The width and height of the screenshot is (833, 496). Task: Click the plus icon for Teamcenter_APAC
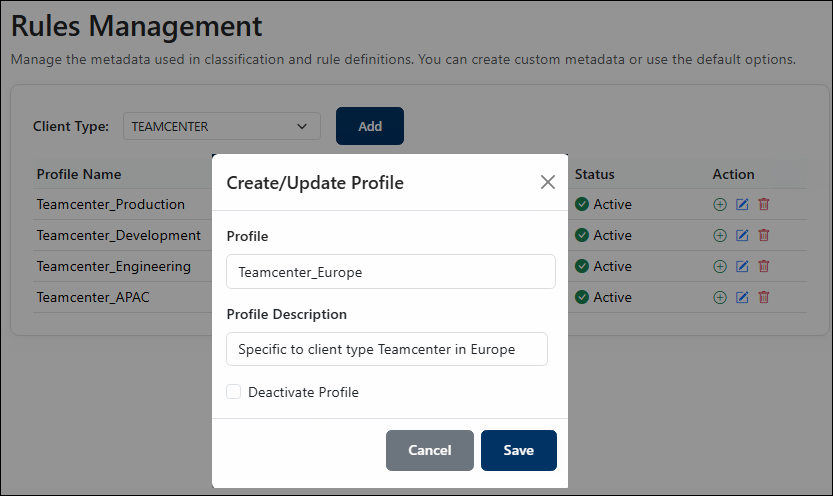coord(720,297)
